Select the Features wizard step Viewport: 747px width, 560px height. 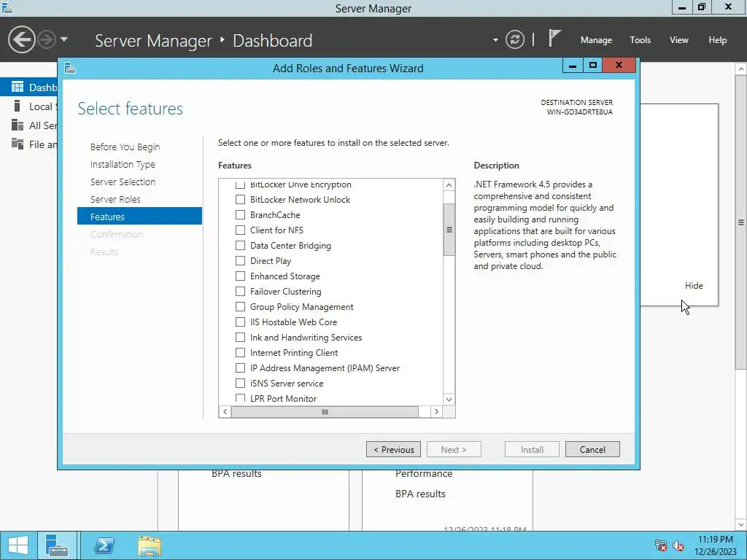click(x=139, y=217)
